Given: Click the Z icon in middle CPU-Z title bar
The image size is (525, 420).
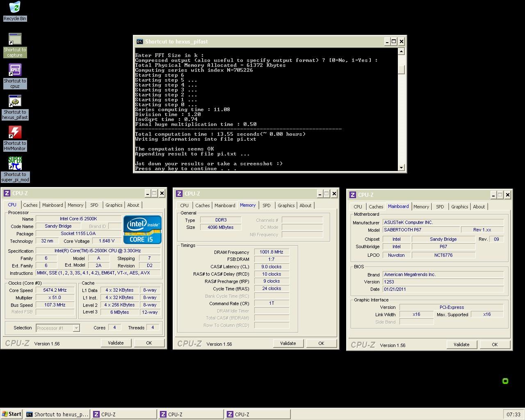Looking at the screenshot, I should pos(179,194).
